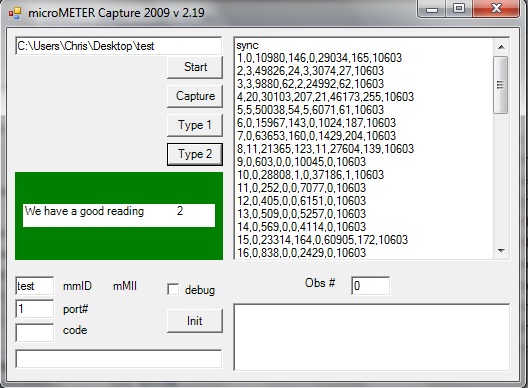
Task: Click the Start button
Action: 195,67
